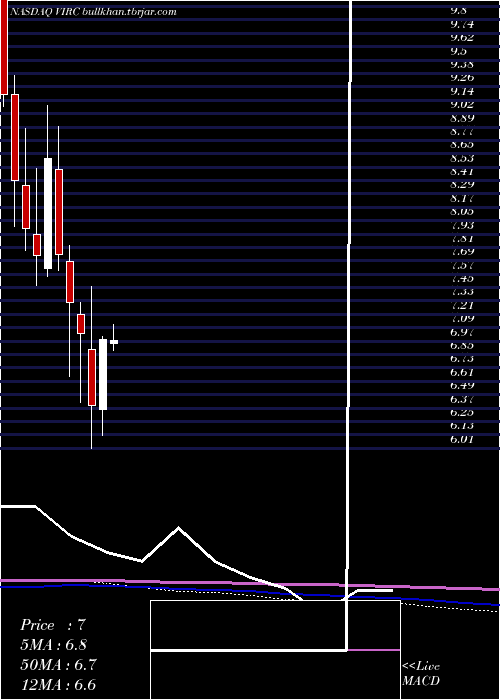
Task: Select the 7.57 price level label
Action: (x=462, y=265)
